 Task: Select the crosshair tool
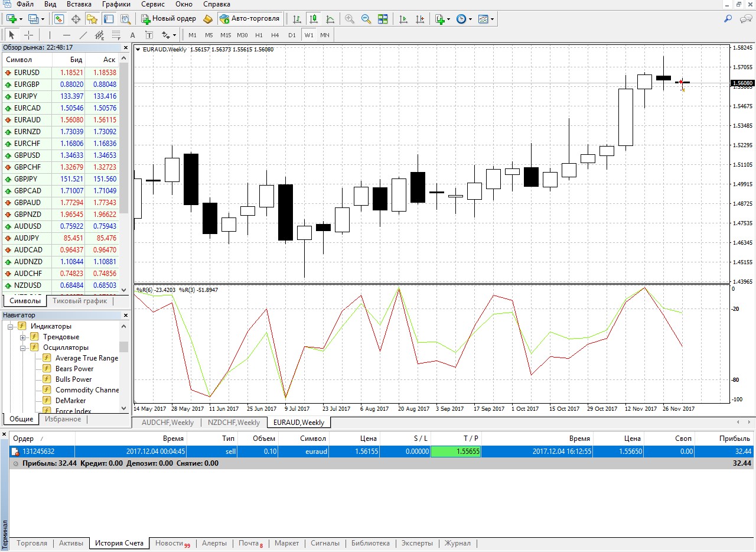point(28,35)
